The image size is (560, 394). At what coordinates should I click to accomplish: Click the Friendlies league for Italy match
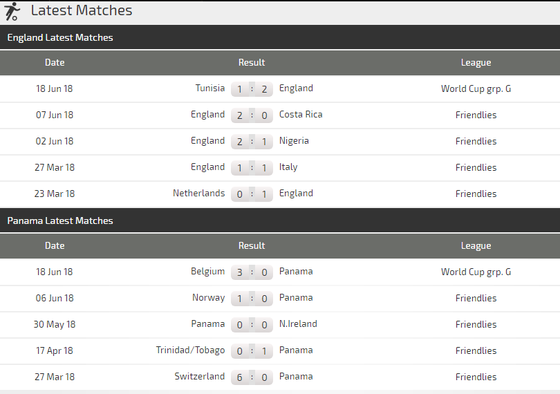click(x=476, y=168)
